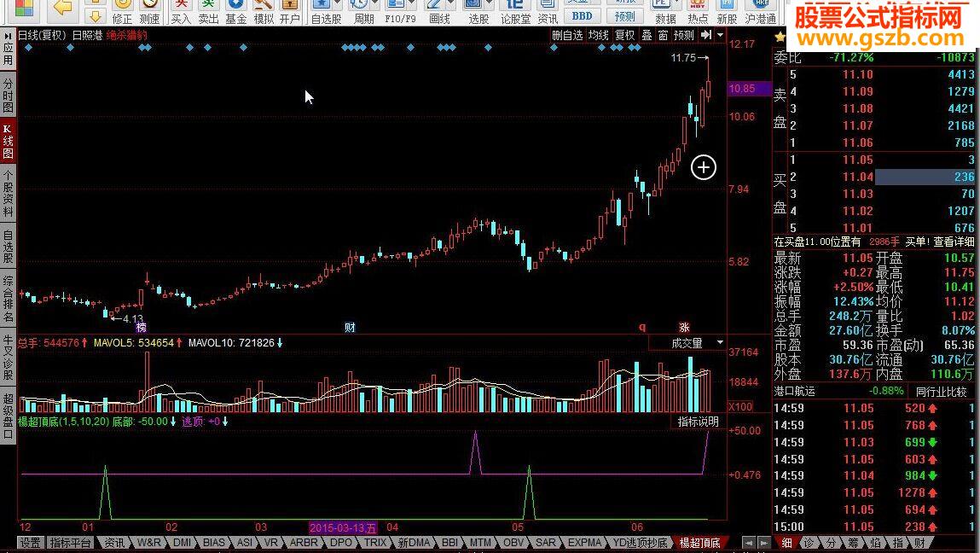This screenshot has width=980, height=553.
Task: Switch to 分时图 sidebar tab
Action: tap(8, 95)
